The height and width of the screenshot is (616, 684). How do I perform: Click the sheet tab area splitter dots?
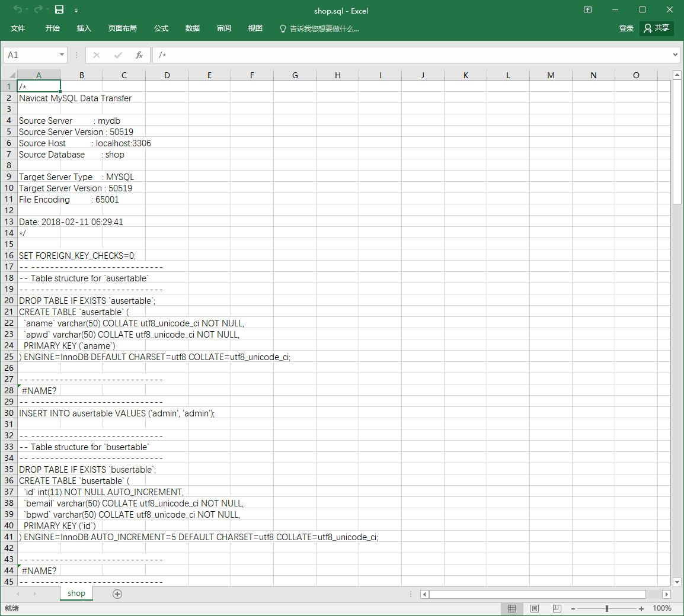411,593
